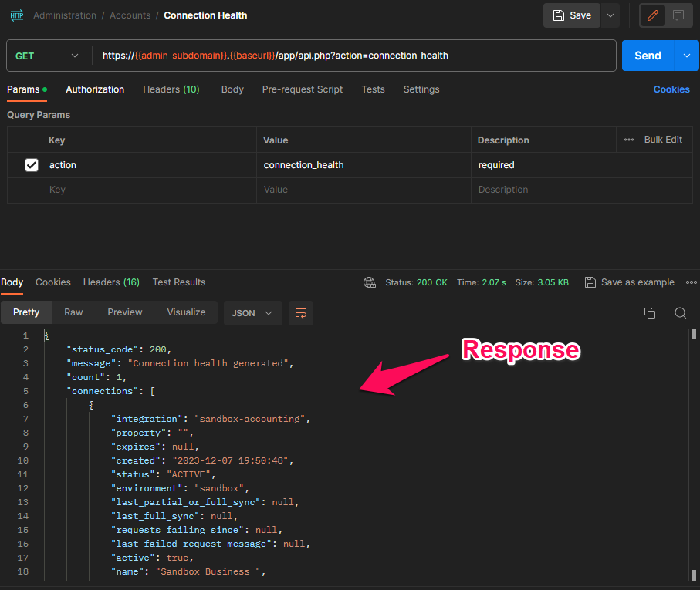Click the required description cell
Image resolution: width=700 pixels, height=590 pixels.
tap(582, 165)
